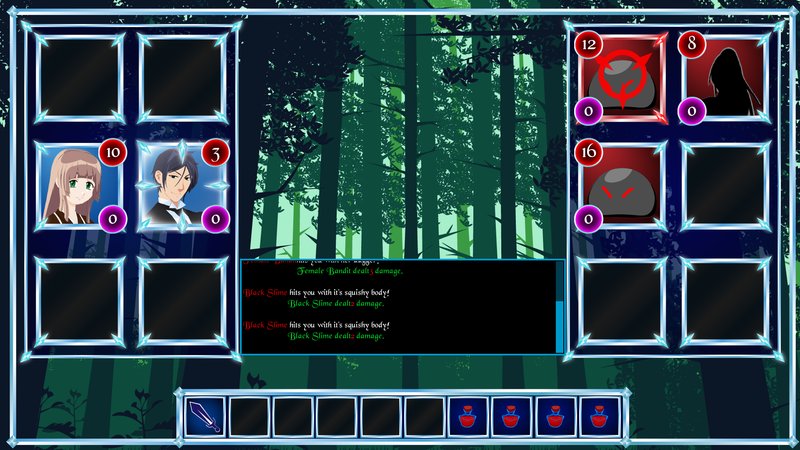The height and width of the screenshot is (450, 800).
Task: Click the red health badge showing 10
Action: coord(113,152)
